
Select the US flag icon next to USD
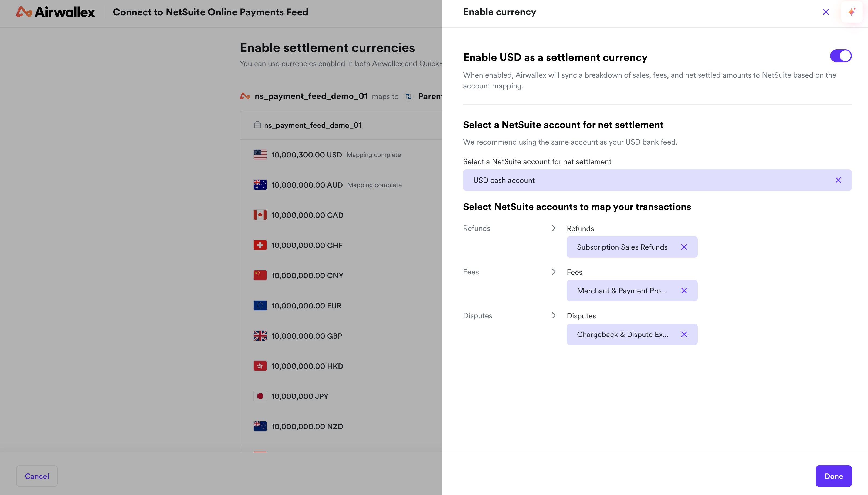tap(260, 154)
